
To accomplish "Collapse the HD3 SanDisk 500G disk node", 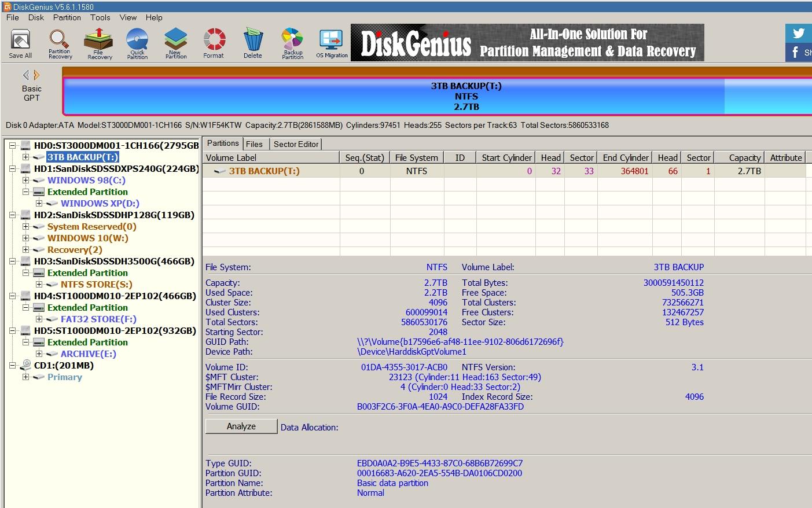I will pos(12,262).
